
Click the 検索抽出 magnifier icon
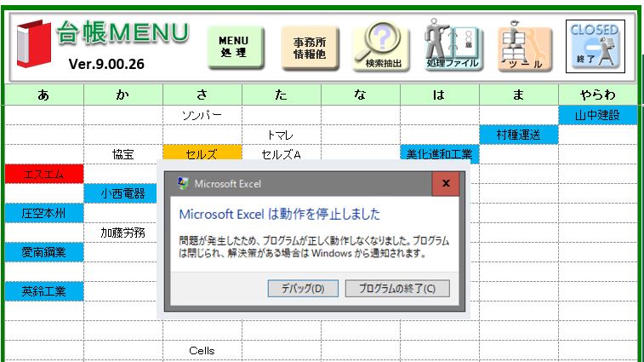[382, 47]
